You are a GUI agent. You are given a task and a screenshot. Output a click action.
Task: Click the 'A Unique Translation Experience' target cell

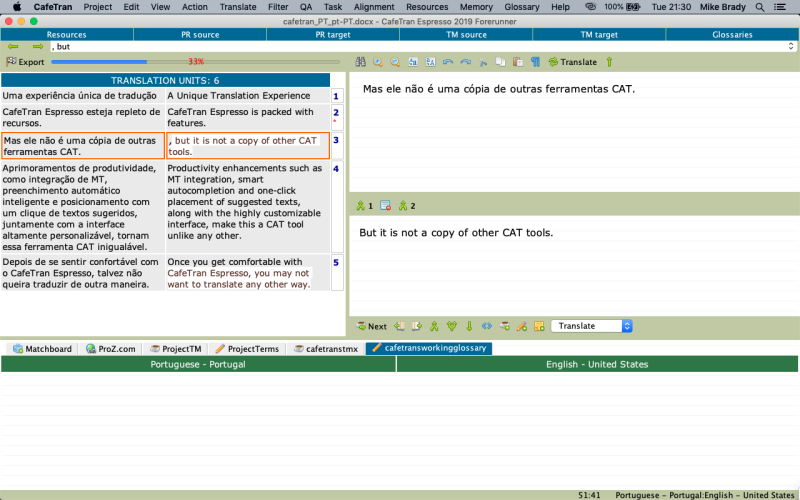click(247, 96)
